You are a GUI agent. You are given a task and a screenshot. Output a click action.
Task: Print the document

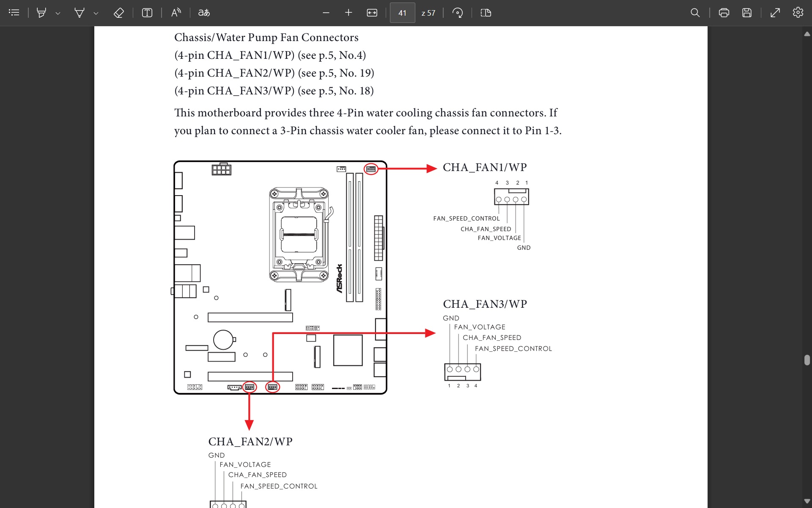(x=724, y=13)
